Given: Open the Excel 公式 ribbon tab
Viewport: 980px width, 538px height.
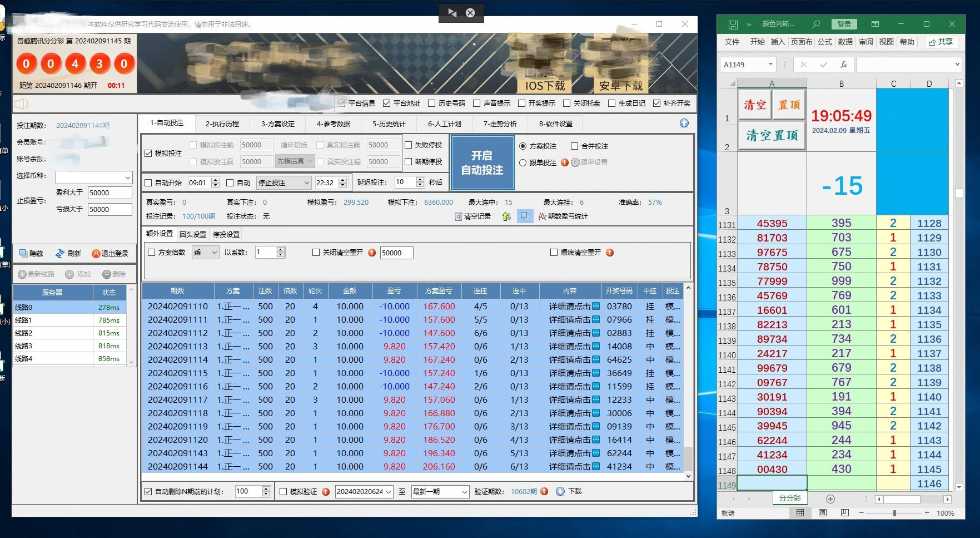Looking at the screenshot, I should coord(825,42).
